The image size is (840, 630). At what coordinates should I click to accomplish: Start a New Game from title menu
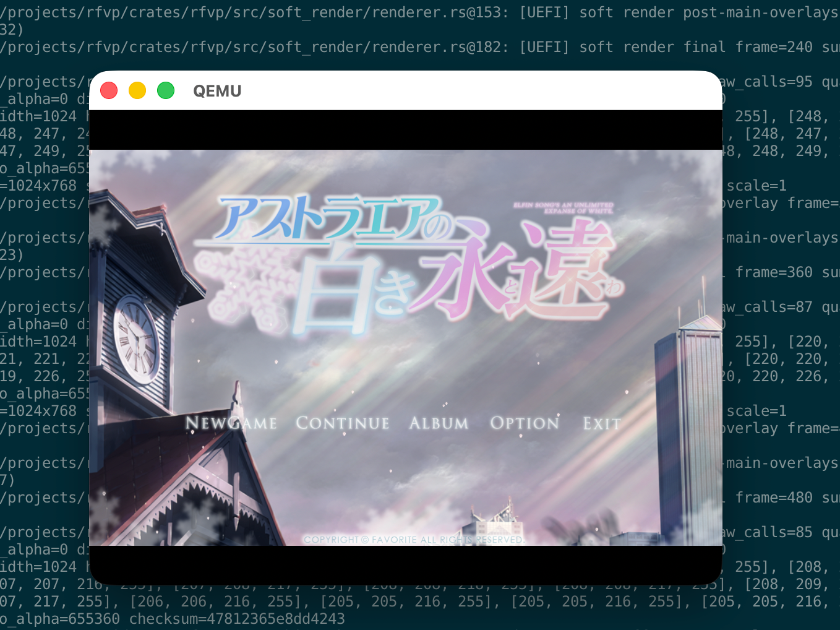point(231,423)
